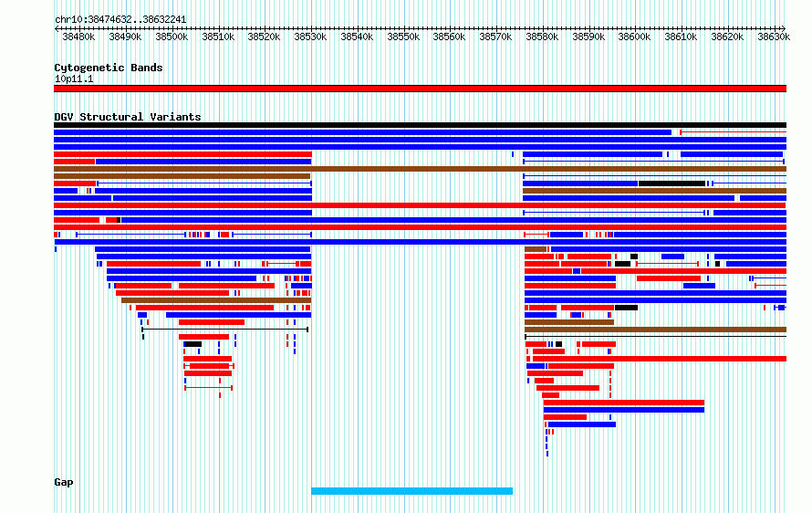812x513 pixels.
Task: Click the 38520k ruler label
Action: (264, 37)
